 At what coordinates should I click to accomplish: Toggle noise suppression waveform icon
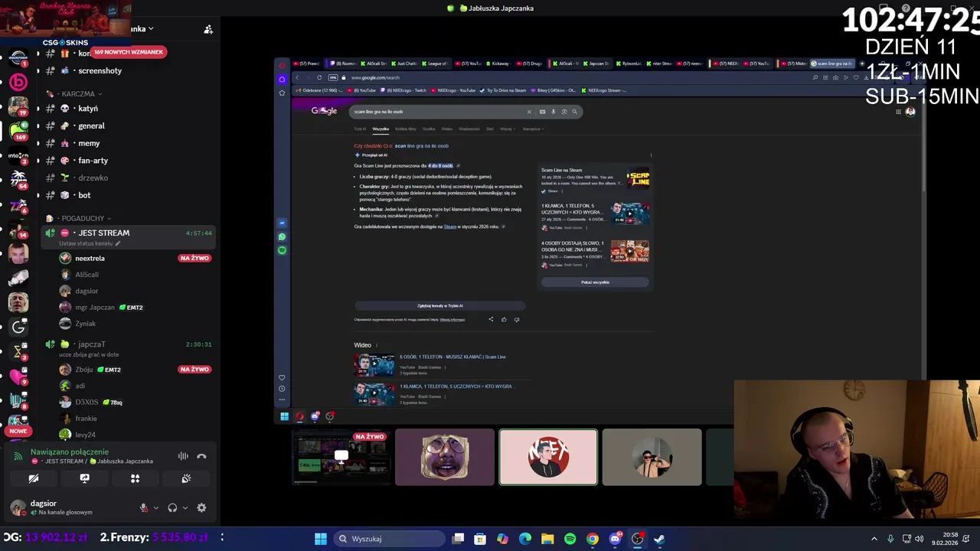(x=183, y=456)
